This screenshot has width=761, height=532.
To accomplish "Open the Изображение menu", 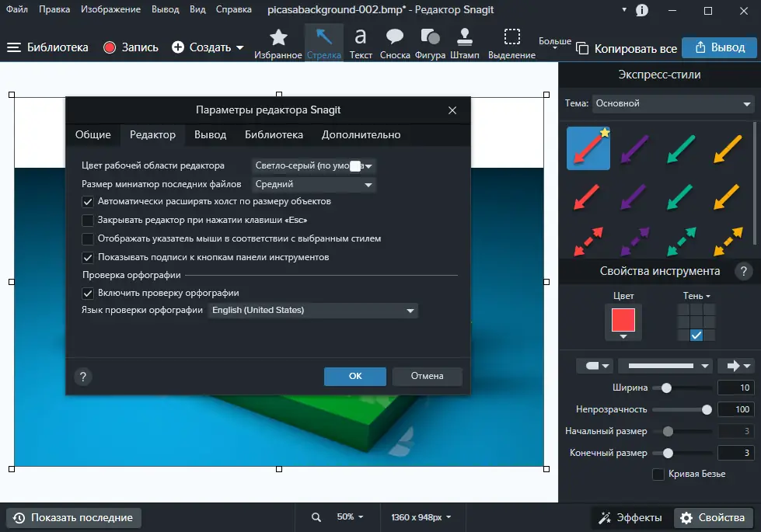I will pyautogui.click(x=110, y=9).
